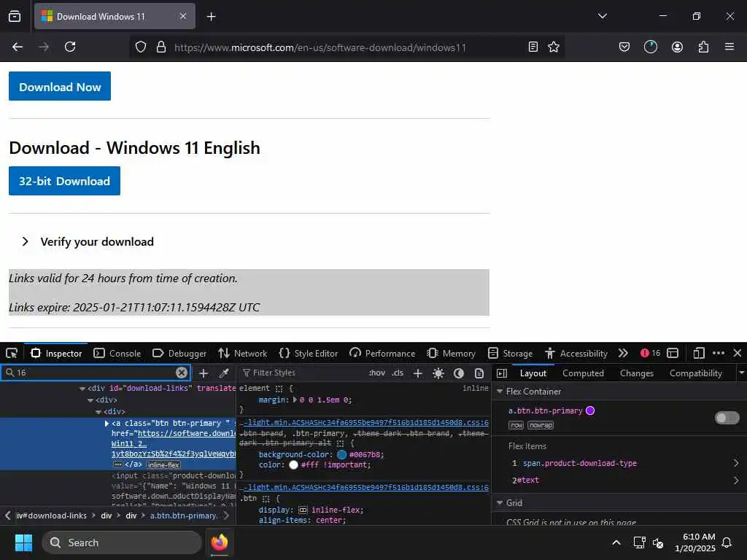Toggle :hov pseudo-class panel
Image resolution: width=747 pixels, height=560 pixels.
pos(377,373)
